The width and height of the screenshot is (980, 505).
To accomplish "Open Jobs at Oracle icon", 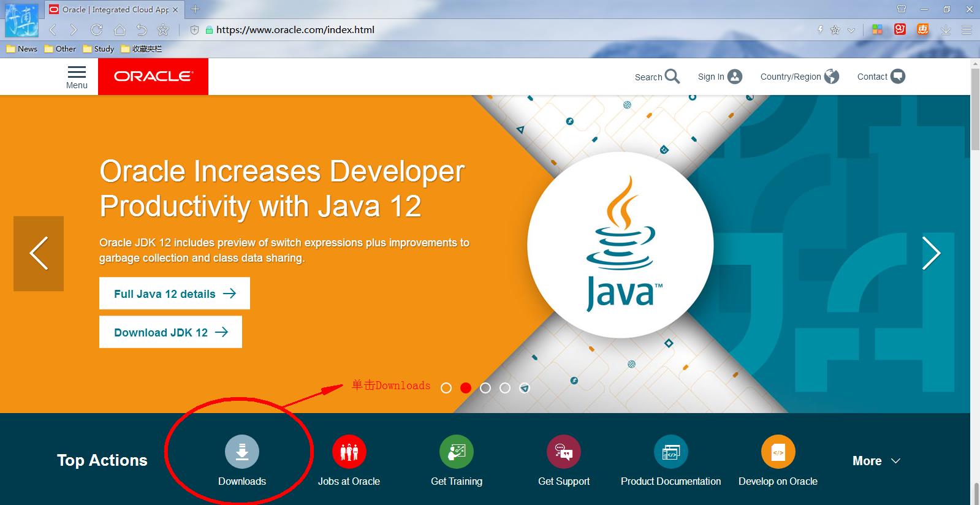I will tap(349, 452).
